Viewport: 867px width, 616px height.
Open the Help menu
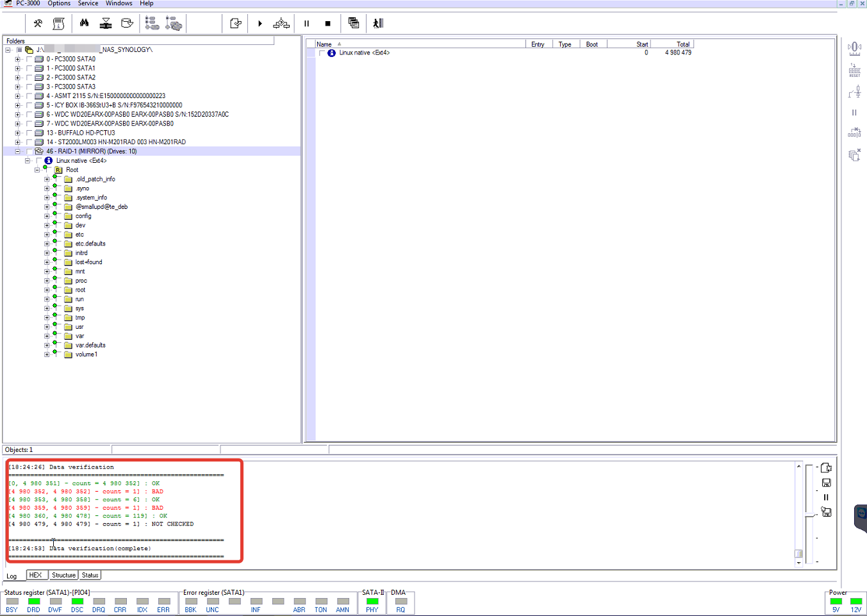(146, 3)
